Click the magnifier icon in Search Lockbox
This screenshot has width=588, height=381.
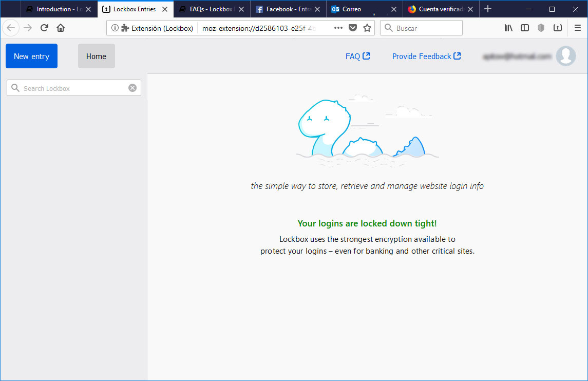pos(15,88)
